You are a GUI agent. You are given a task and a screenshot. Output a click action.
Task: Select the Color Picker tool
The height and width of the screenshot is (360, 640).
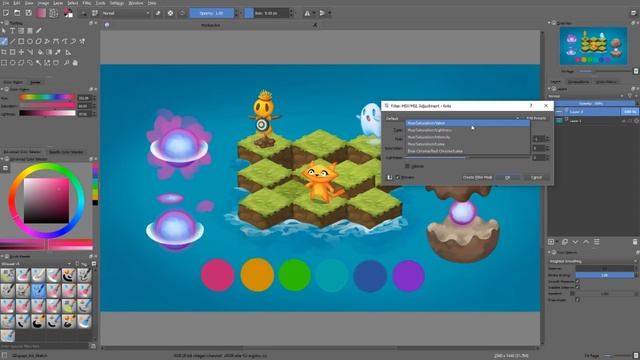(x=58, y=52)
